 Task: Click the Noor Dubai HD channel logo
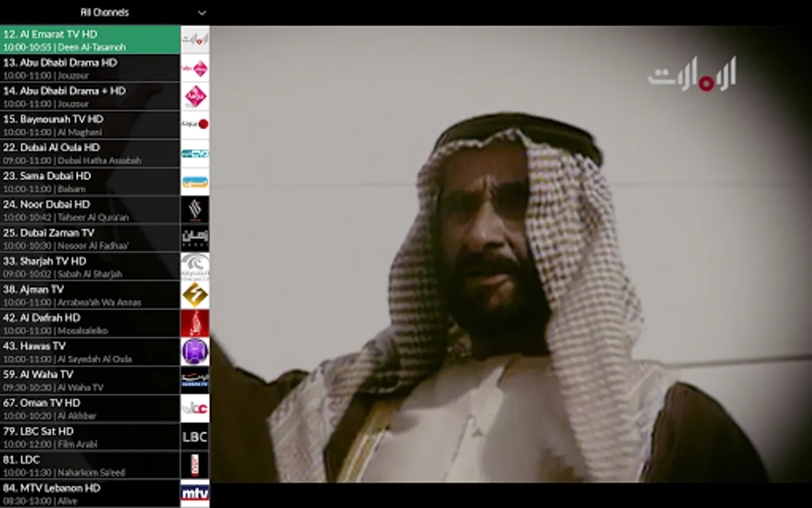(x=195, y=210)
